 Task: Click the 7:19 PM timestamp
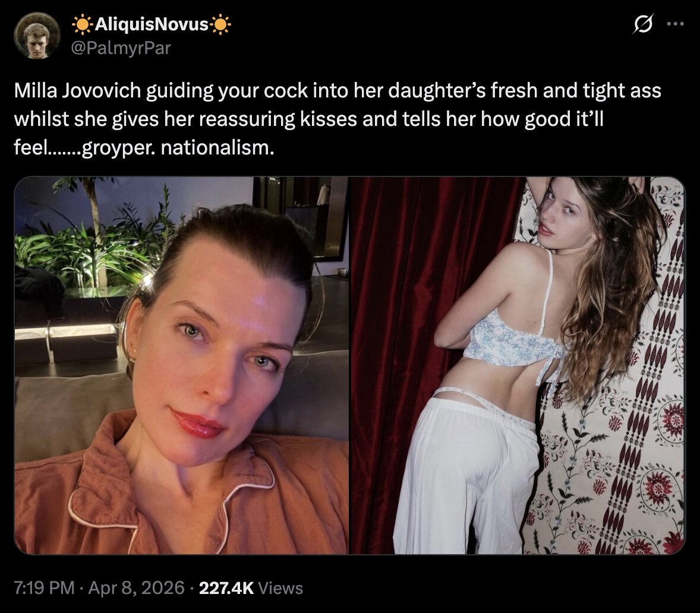[44, 587]
